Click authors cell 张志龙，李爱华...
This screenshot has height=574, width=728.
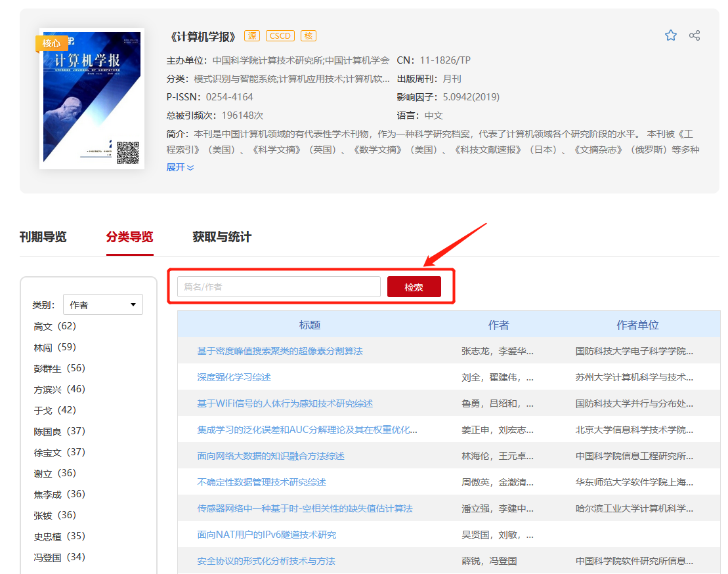point(497,351)
